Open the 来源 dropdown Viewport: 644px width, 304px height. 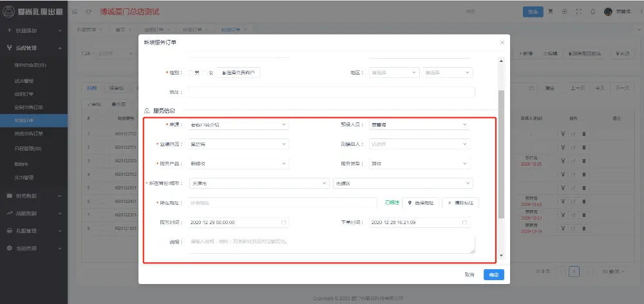point(238,124)
